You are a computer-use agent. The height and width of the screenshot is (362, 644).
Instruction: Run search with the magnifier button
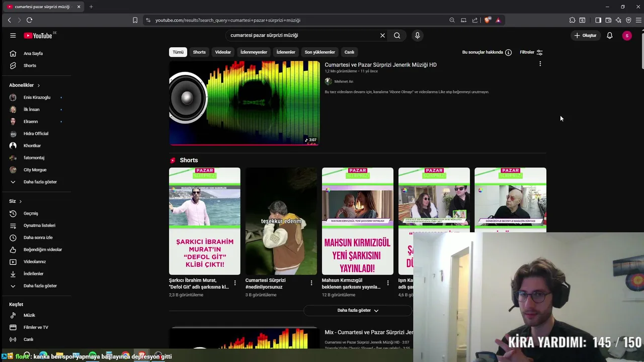[397, 35]
